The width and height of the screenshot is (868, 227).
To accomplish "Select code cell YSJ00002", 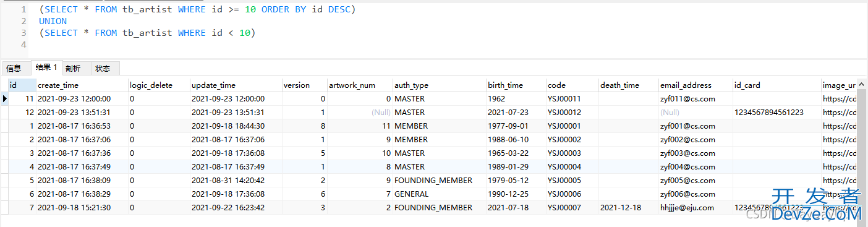I will tap(572, 140).
